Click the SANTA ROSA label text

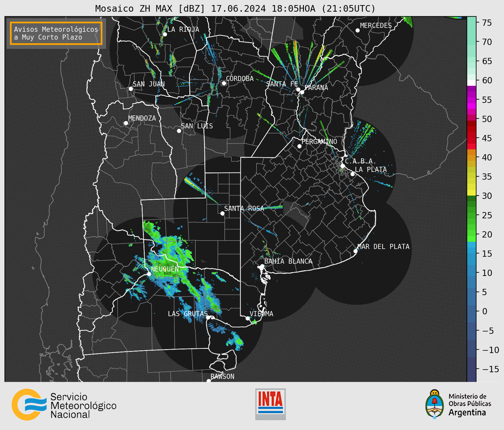point(244,208)
